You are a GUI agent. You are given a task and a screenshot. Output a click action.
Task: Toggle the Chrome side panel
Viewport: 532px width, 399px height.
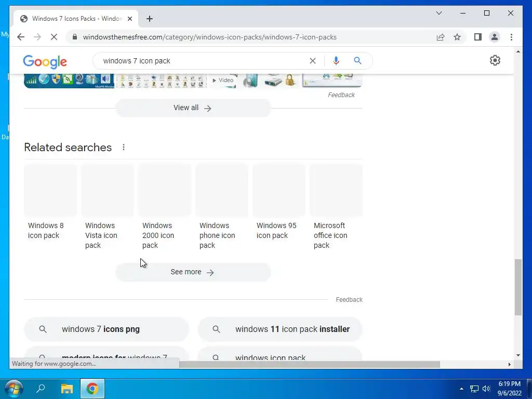[478, 37]
